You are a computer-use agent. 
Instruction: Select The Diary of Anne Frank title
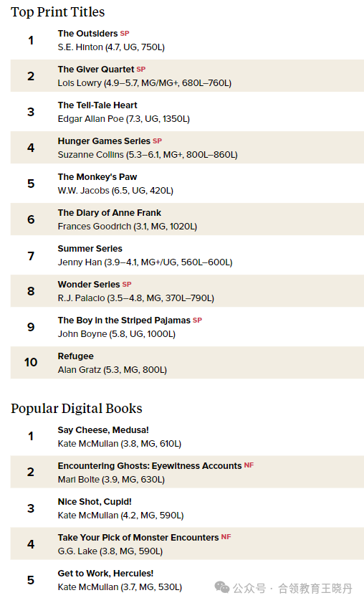pyautogui.click(x=109, y=213)
